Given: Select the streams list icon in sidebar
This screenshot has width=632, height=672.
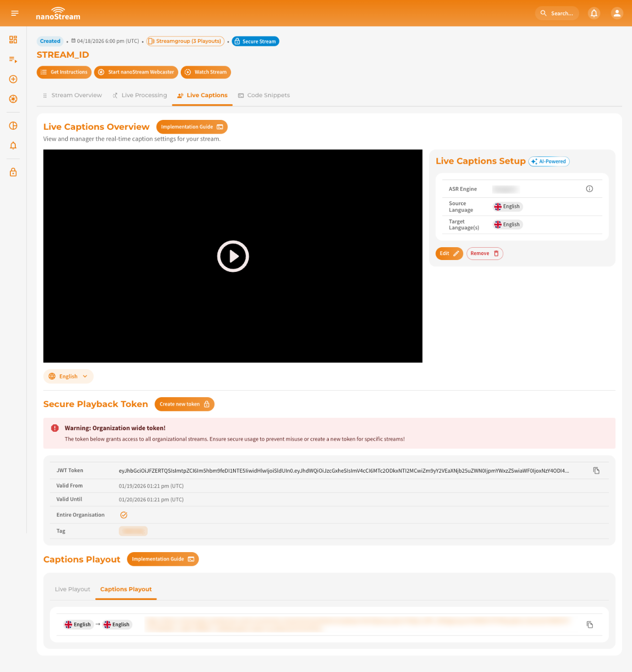Looking at the screenshot, I should pyautogui.click(x=13, y=59).
